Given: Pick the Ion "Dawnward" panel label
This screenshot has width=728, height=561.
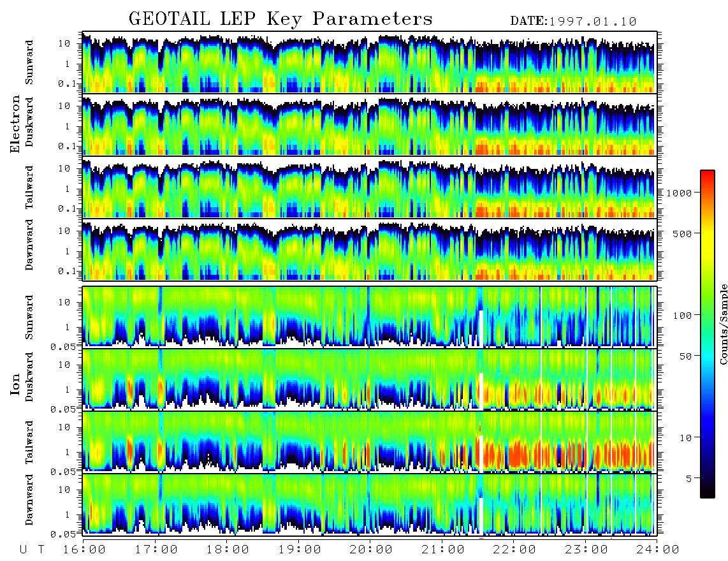Looking at the screenshot, I should coord(30,500).
